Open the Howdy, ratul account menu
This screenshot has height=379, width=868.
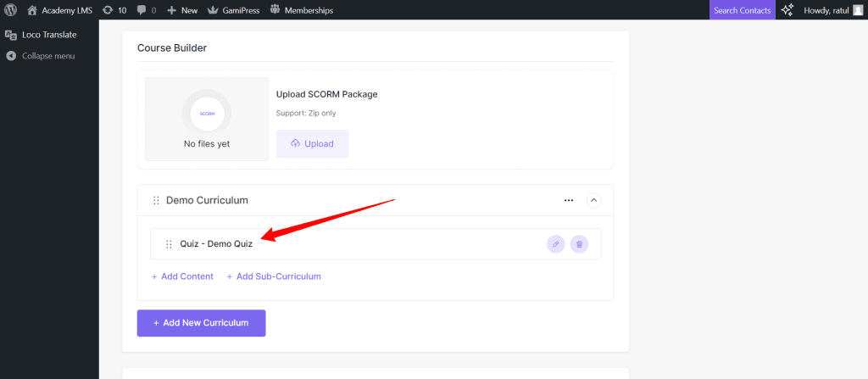(x=832, y=10)
